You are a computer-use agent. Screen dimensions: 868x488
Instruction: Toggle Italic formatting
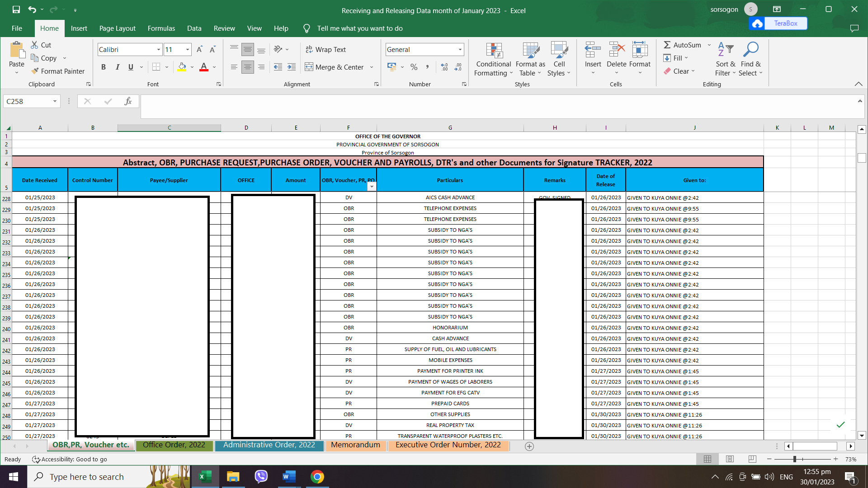click(x=117, y=67)
